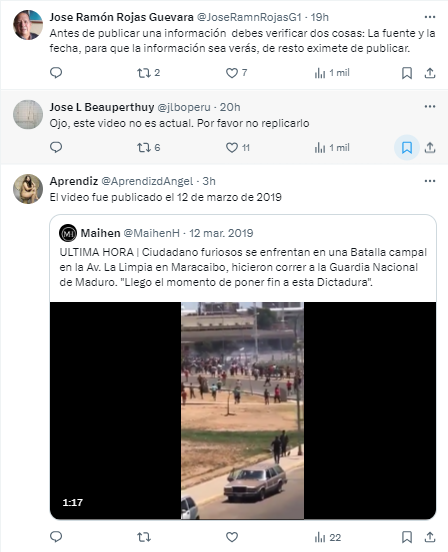Open more options for Jose Ramón's tweet
448x552 pixels.
(x=430, y=17)
